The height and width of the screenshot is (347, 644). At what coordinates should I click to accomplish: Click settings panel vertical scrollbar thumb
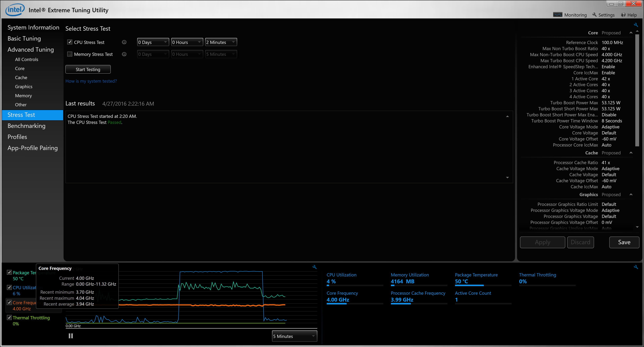[637, 90]
